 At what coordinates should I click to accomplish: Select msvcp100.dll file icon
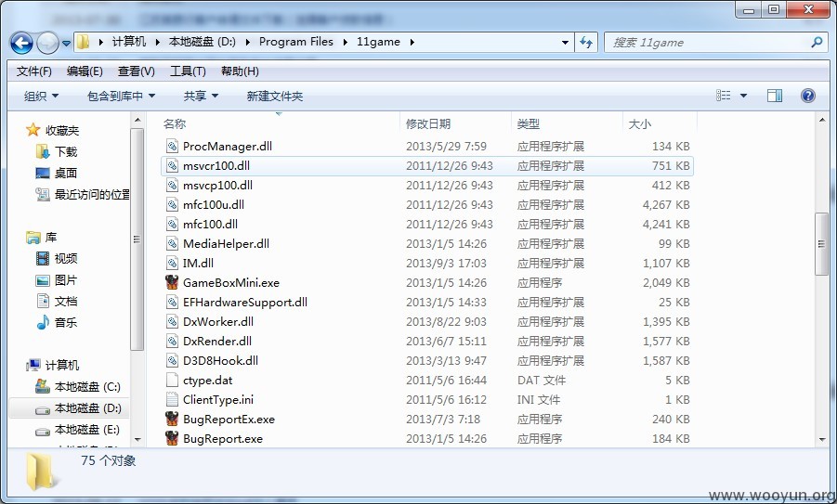coord(172,185)
